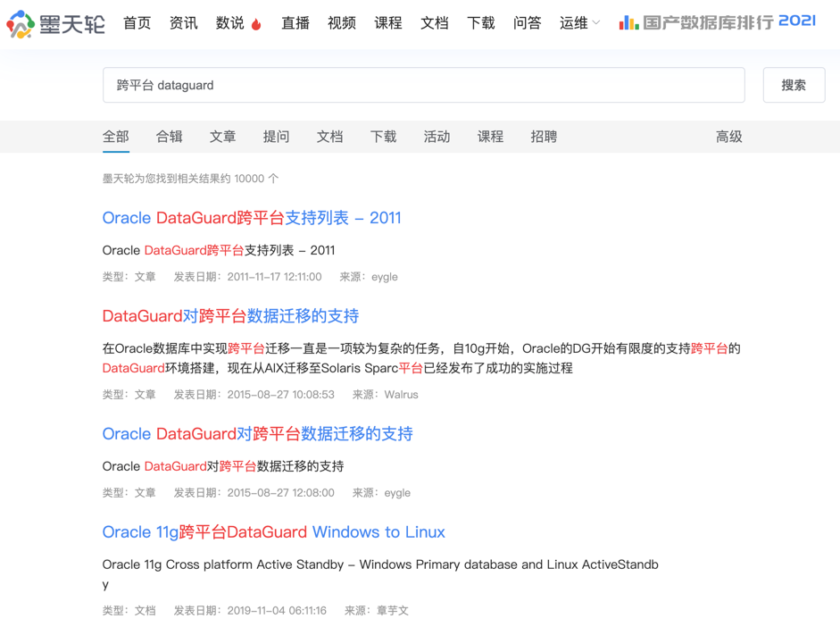Switch to the 活动 tab
840x627 pixels.
pos(437,137)
